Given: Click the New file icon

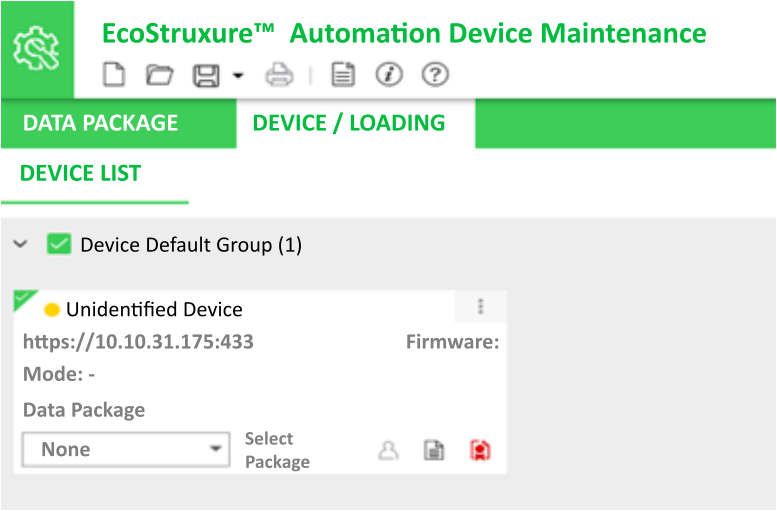Looking at the screenshot, I should pyautogui.click(x=114, y=74).
